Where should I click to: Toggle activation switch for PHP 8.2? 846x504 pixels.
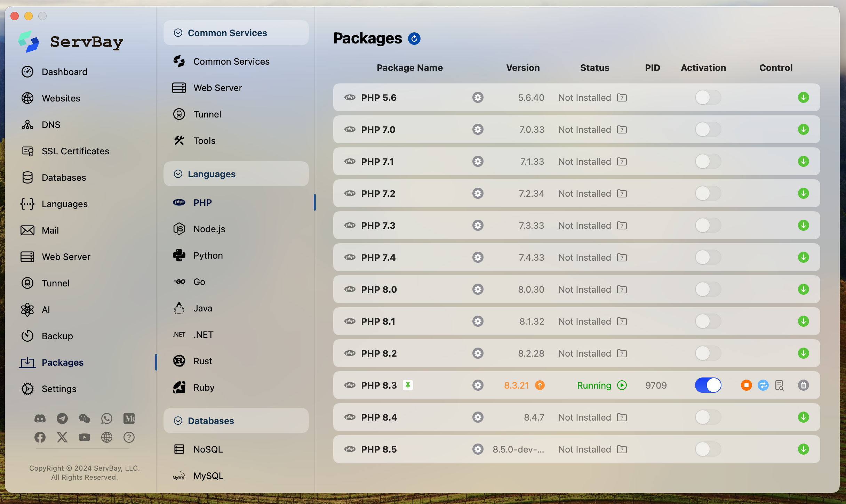(708, 353)
